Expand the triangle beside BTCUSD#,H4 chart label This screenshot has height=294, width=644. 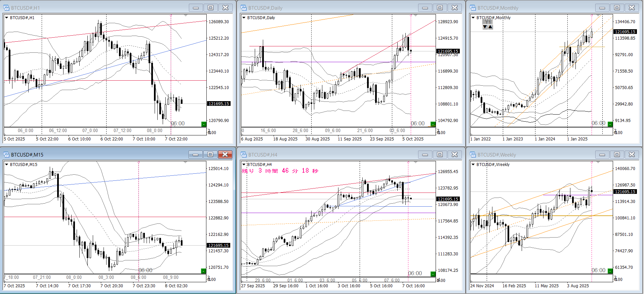244,165
